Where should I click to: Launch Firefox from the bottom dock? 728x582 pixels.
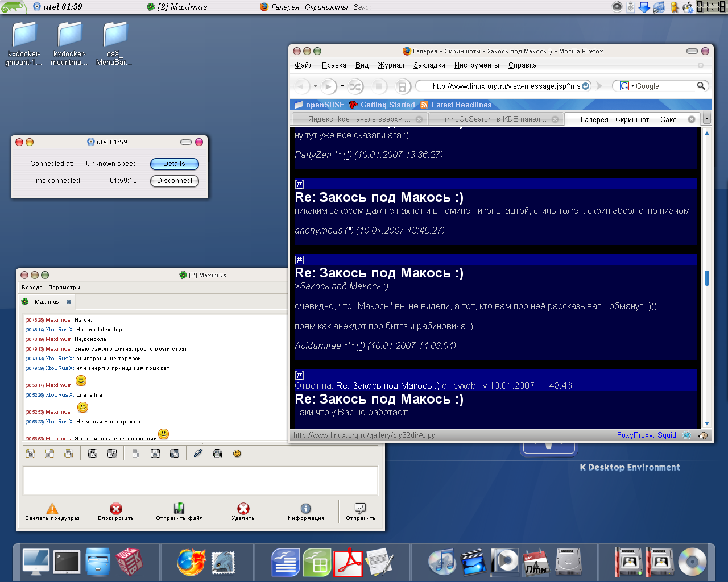click(x=191, y=563)
